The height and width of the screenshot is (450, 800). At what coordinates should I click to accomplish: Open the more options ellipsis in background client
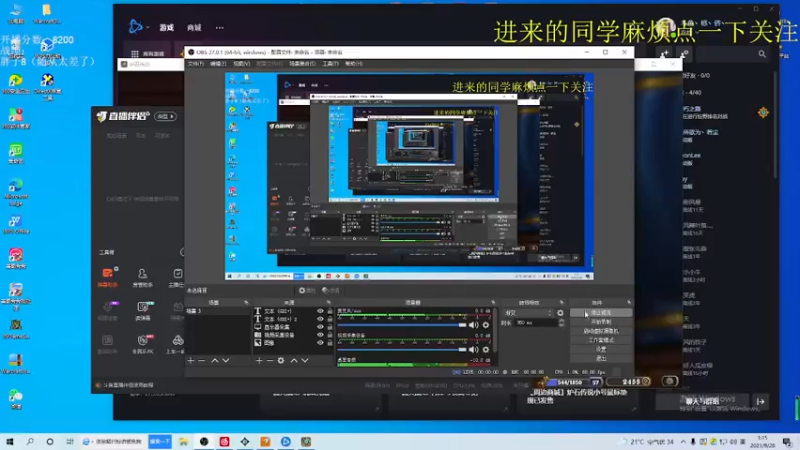coord(219,28)
